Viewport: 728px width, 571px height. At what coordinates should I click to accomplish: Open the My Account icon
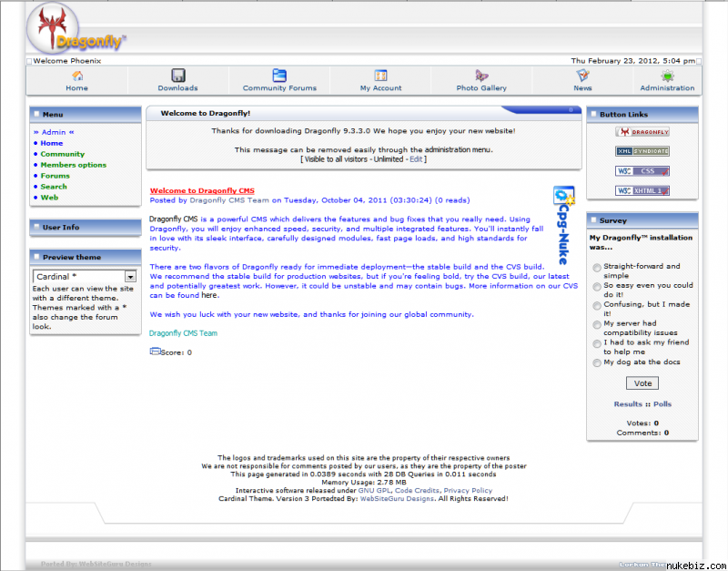(x=380, y=76)
